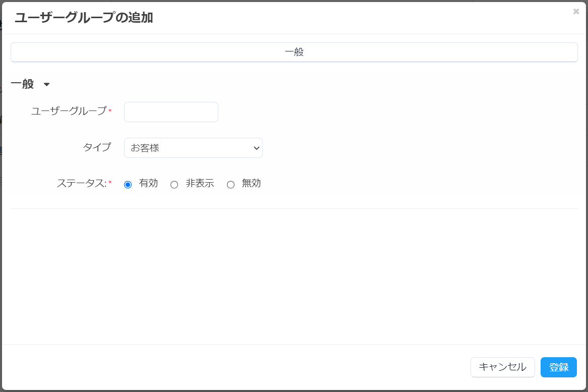Open the タイプ dropdown showing お客様
This screenshot has height=392, width=588.
tap(193, 148)
